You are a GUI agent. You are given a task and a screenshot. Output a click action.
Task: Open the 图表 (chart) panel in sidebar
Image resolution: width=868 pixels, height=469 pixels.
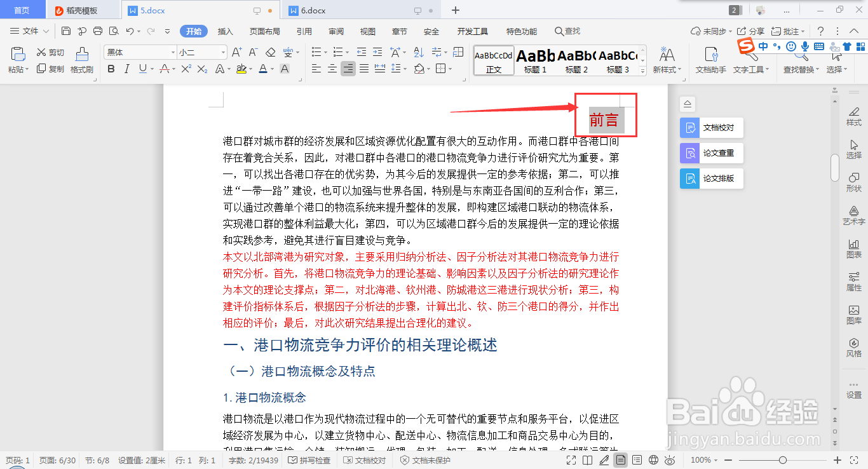pos(854,248)
